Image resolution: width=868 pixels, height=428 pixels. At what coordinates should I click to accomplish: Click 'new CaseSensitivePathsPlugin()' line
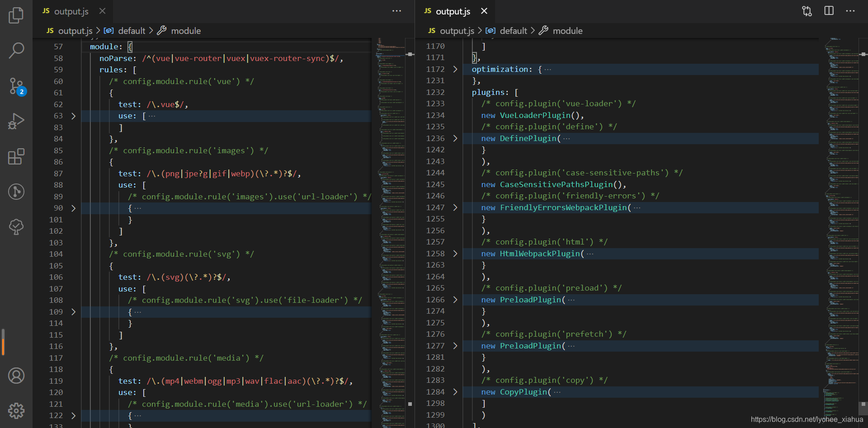[554, 184]
